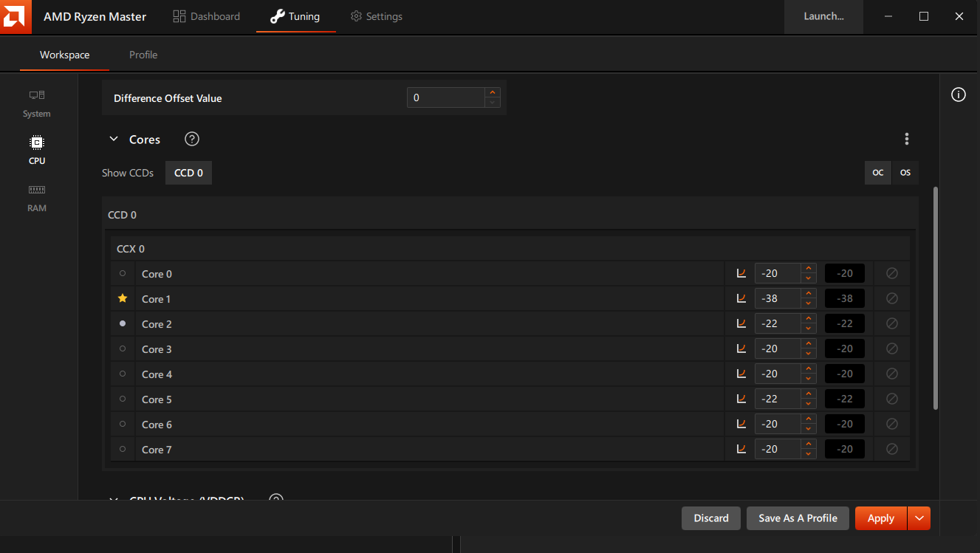
Task: Toggle the OC mode button
Action: [878, 173]
